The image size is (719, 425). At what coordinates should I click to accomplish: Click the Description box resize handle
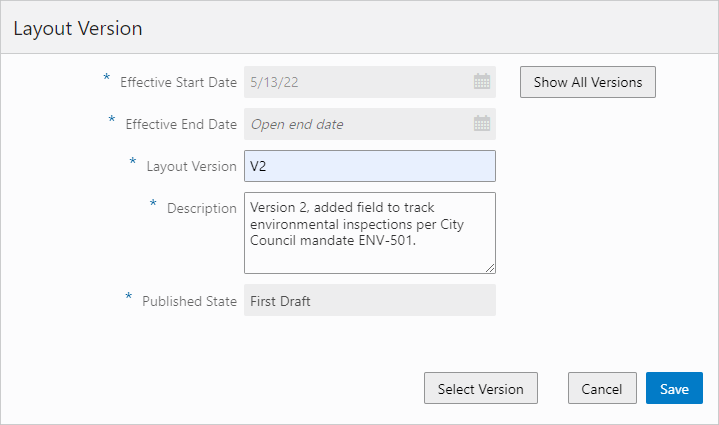click(490, 268)
